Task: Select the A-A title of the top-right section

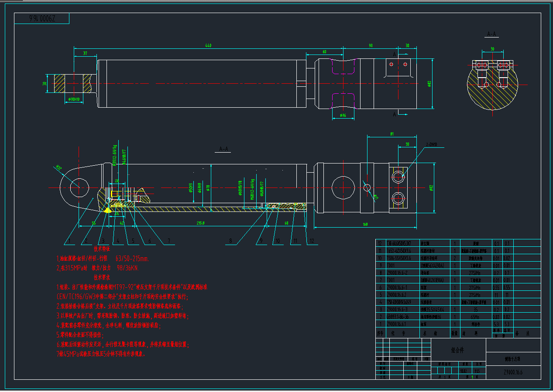Action: coord(492,34)
